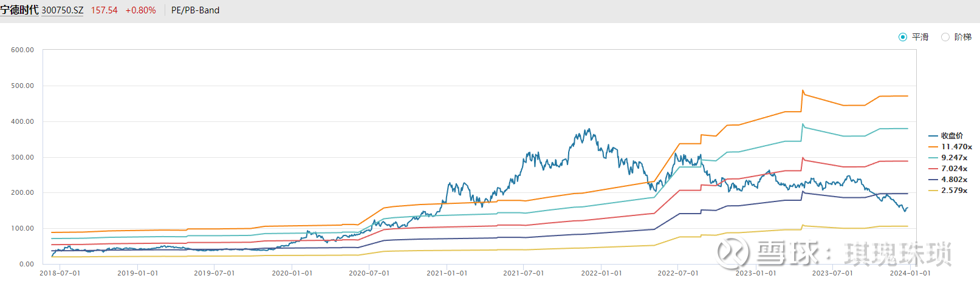Toggle the 11.470x legend series
Image resolution: width=980 pixels, height=284 pixels.
pyautogui.click(x=950, y=147)
